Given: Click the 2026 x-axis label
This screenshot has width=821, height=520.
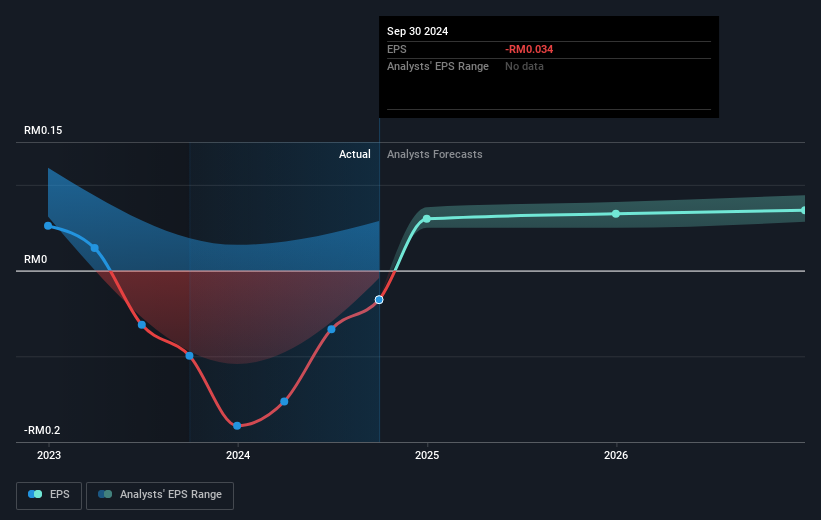Looking at the screenshot, I should pos(616,456).
